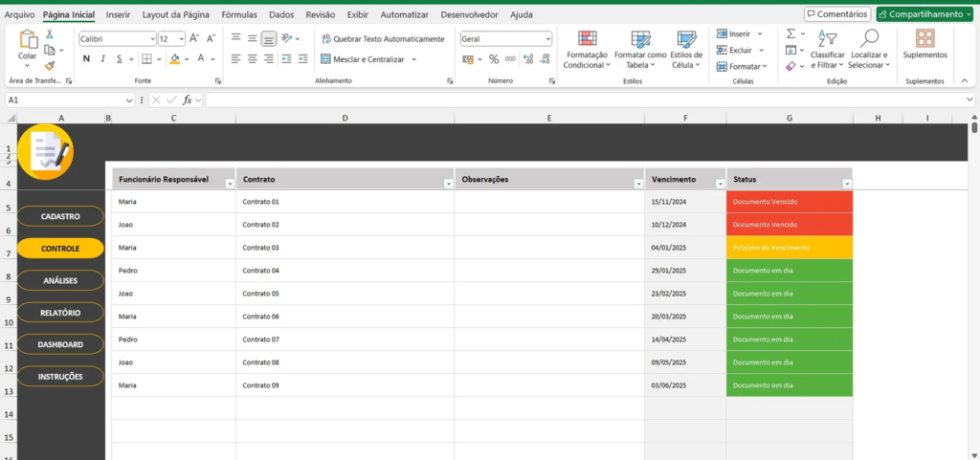The height and width of the screenshot is (460, 980).
Task: Click the Format Painter brush icon
Action: coord(49,66)
